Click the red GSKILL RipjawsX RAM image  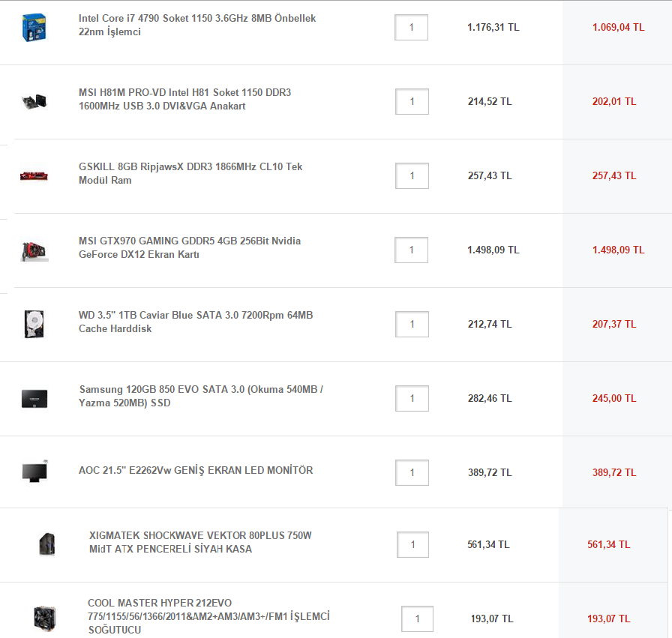point(34,175)
